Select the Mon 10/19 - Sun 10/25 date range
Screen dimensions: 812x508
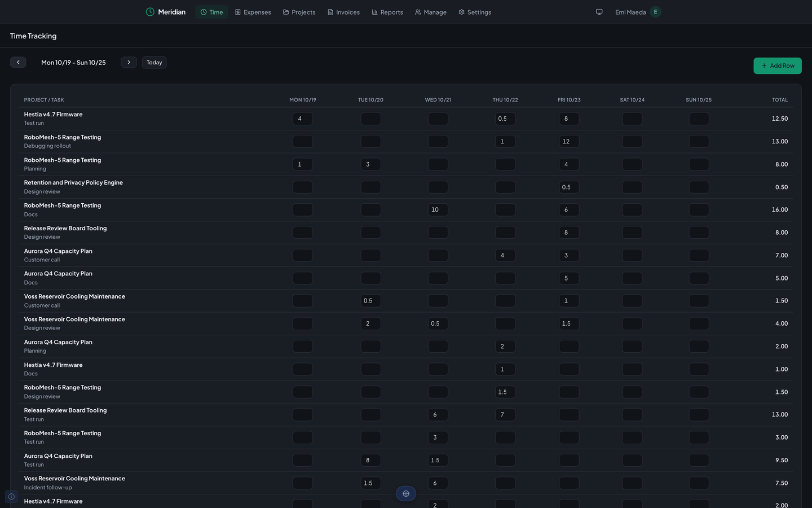pyautogui.click(x=73, y=63)
